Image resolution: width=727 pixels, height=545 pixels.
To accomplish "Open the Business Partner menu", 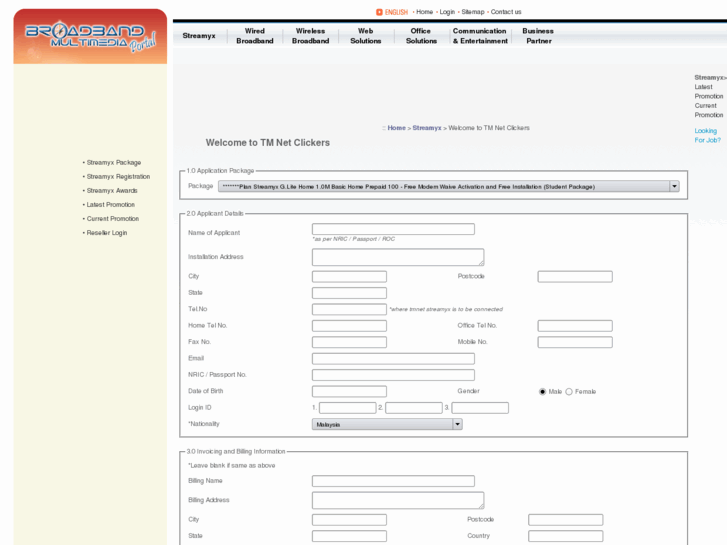I will click(538, 36).
